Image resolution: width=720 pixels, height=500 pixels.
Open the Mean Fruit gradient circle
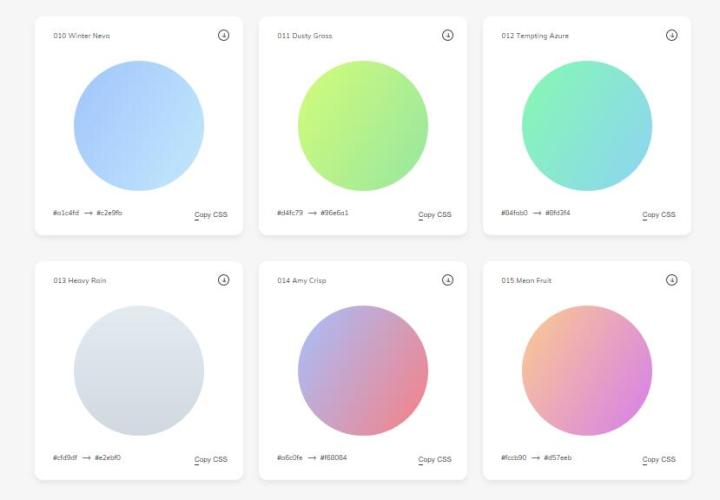[x=587, y=371]
